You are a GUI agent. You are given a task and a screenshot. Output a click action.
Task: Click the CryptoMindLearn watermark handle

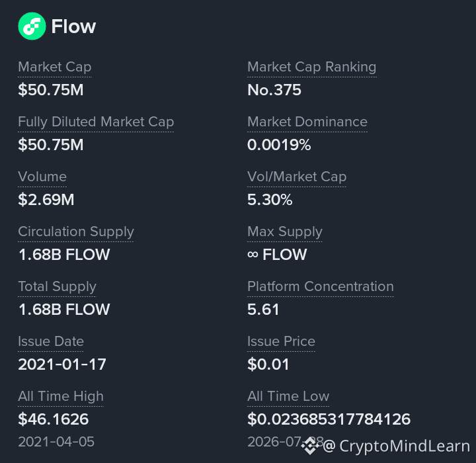(x=396, y=446)
